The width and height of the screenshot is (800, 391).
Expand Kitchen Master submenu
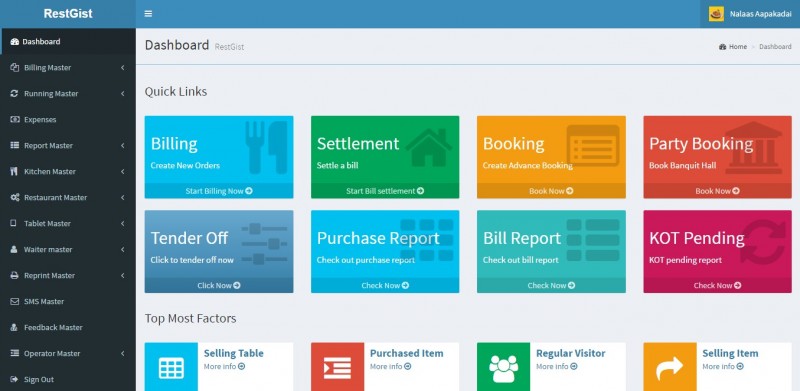click(x=68, y=172)
